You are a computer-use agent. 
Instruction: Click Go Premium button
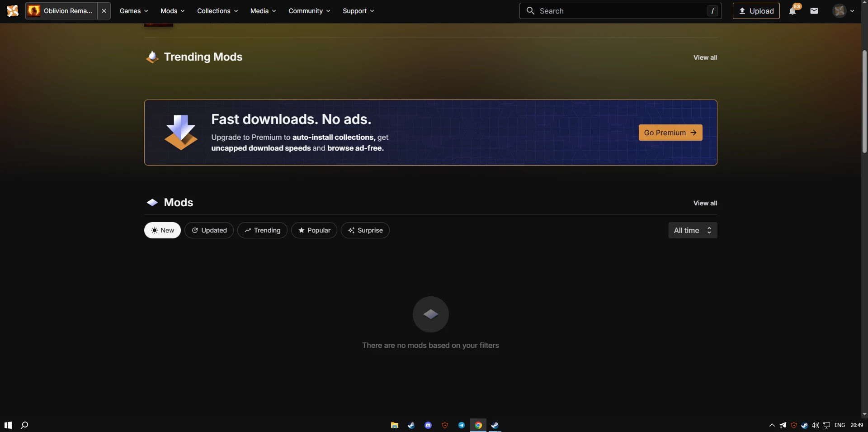(670, 133)
